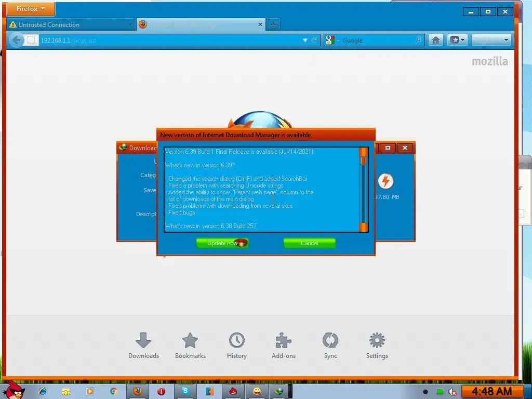Launch Google Chrome from the taskbar
Viewport: 532px width, 399px height.
114,392
